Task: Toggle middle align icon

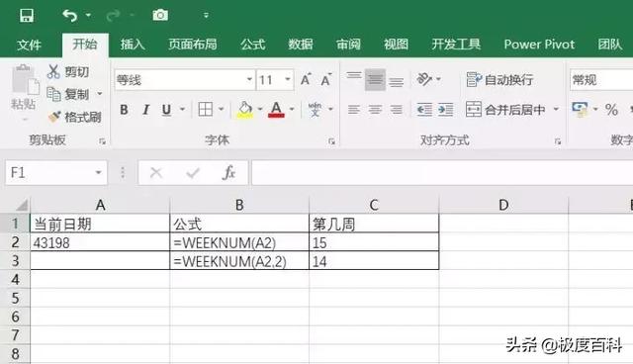Action: coord(375,79)
